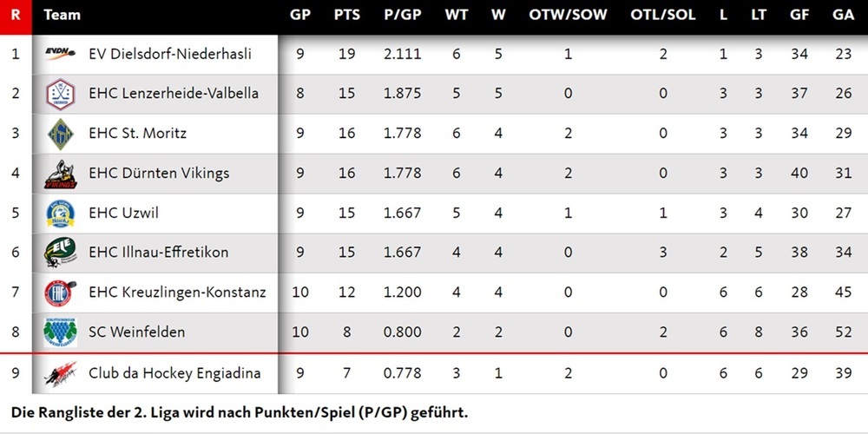Open EHC St. Moritz team name
868x434 pixels.
pyautogui.click(x=137, y=134)
